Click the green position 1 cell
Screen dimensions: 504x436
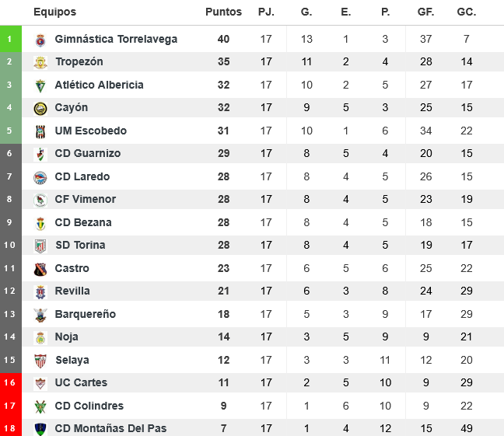point(9,39)
